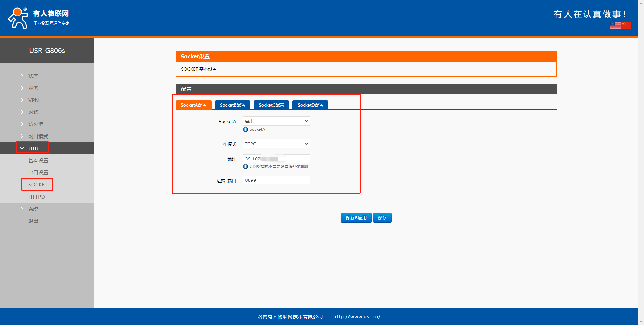Image resolution: width=644 pixels, height=325 pixels.
Task: Open the SocketA enable dropdown
Action: tap(276, 121)
